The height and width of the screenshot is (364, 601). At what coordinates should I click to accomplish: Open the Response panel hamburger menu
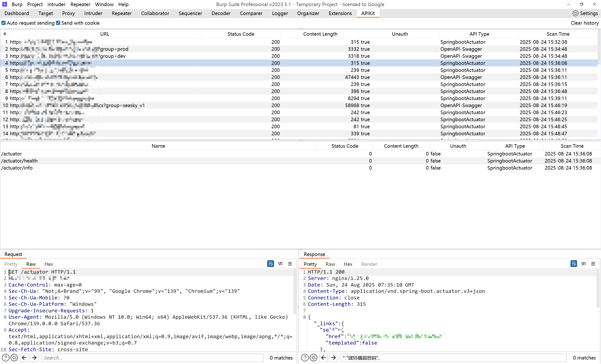(x=593, y=264)
